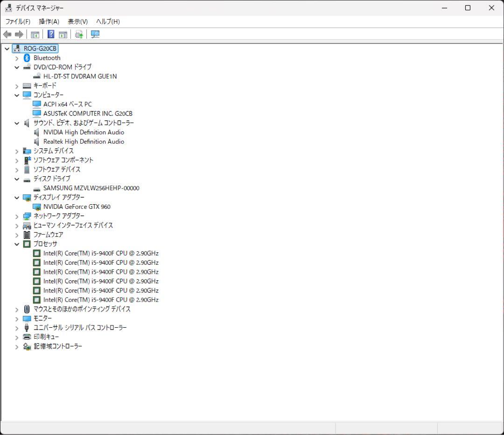Click the ネットワーク アダプター network icon
Image resolution: width=504 pixels, height=435 pixels.
coord(27,216)
